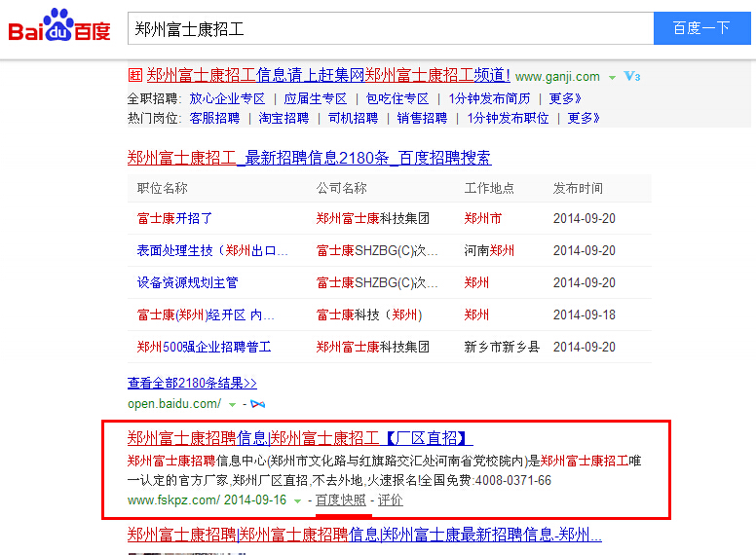Click the search input field

pos(391,28)
